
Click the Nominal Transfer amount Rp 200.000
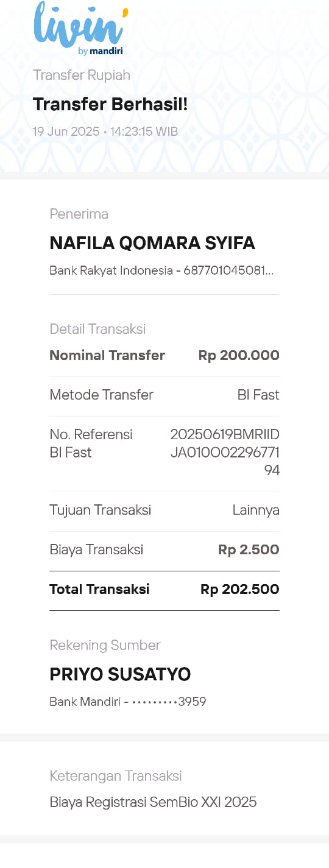pyautogui.click(x=239, y=355)
